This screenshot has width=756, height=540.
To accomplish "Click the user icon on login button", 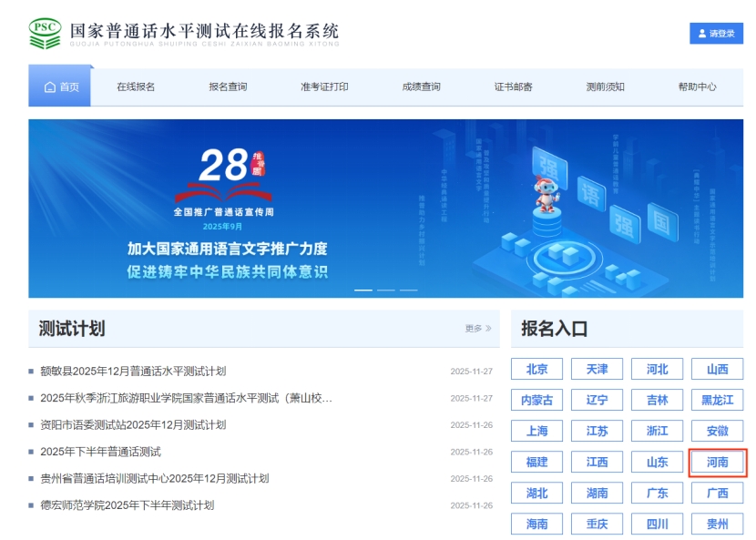I will [x=701, y=34].
